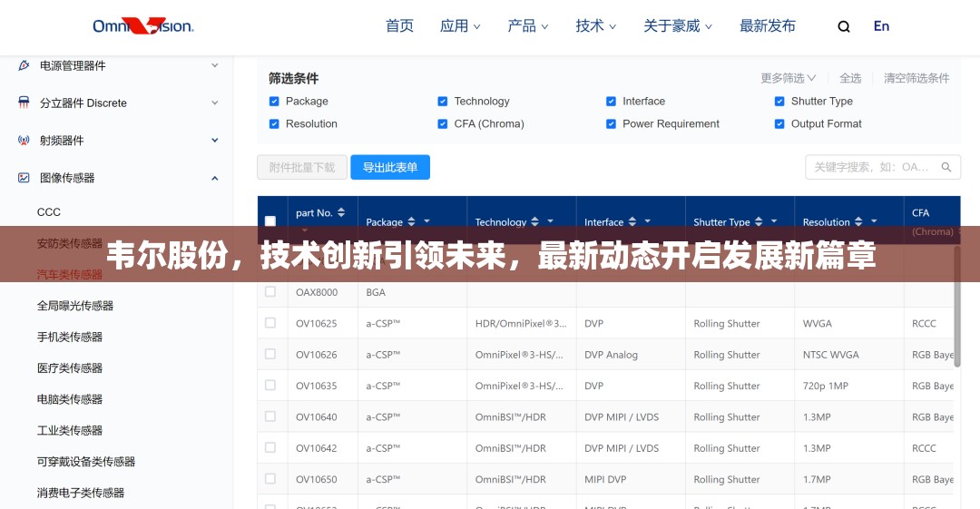
Task: Open the search magnifier in header
Action: coord(844,26)
